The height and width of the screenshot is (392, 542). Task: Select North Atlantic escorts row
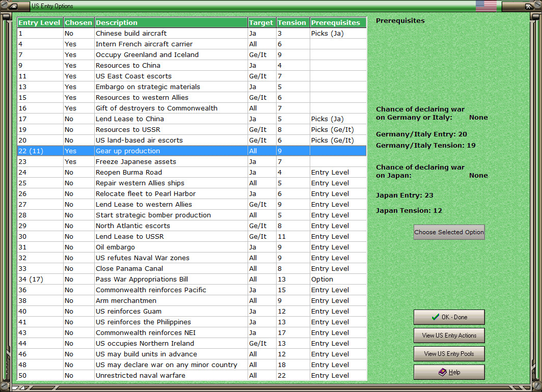192,226
